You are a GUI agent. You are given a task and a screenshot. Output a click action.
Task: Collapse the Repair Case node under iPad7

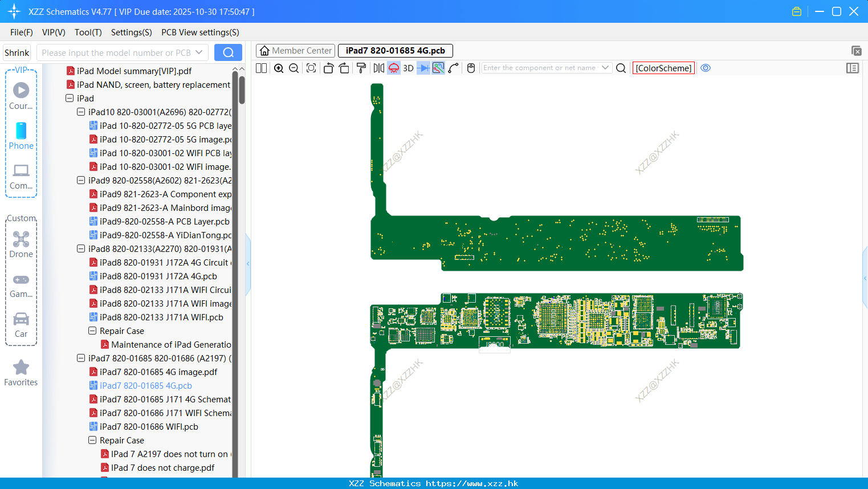pos(92,440)
